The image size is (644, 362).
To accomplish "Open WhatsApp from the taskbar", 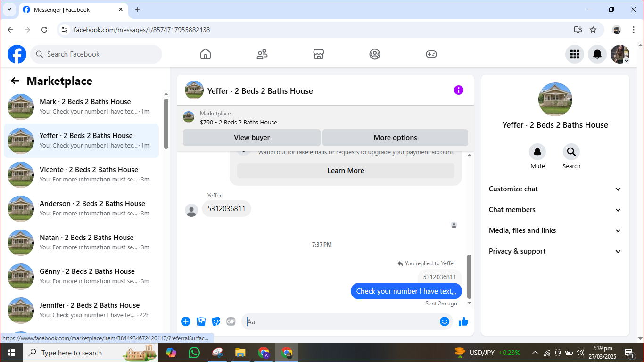I will pos(194,353).
